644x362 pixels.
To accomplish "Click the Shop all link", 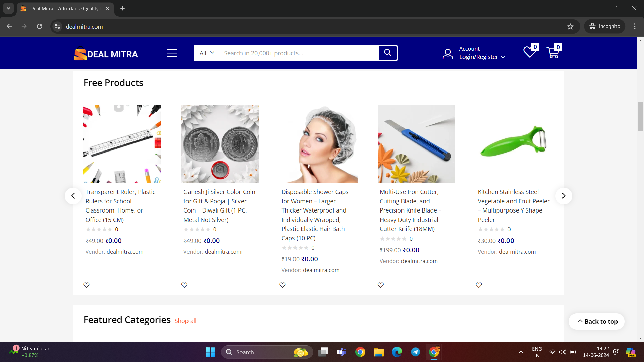I will 185,321.
